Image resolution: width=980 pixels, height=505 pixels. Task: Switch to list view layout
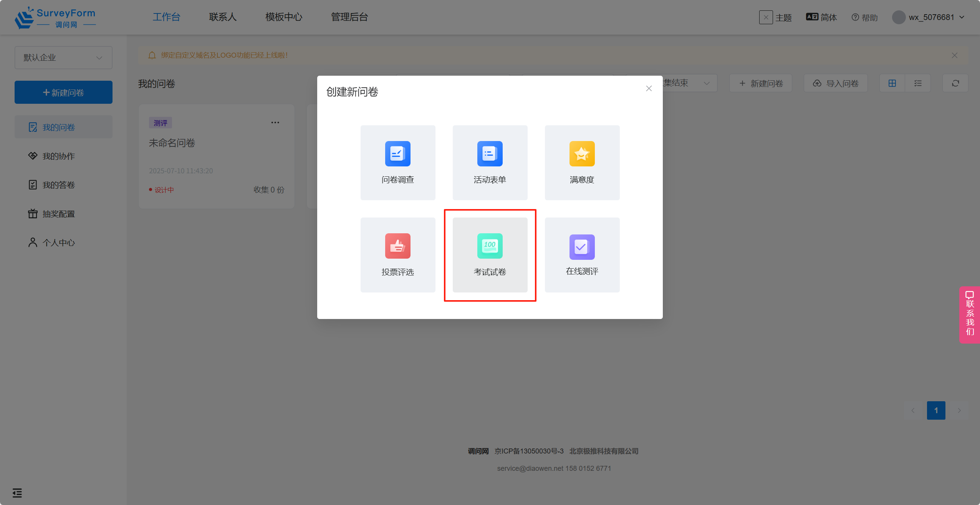[918, 83]
